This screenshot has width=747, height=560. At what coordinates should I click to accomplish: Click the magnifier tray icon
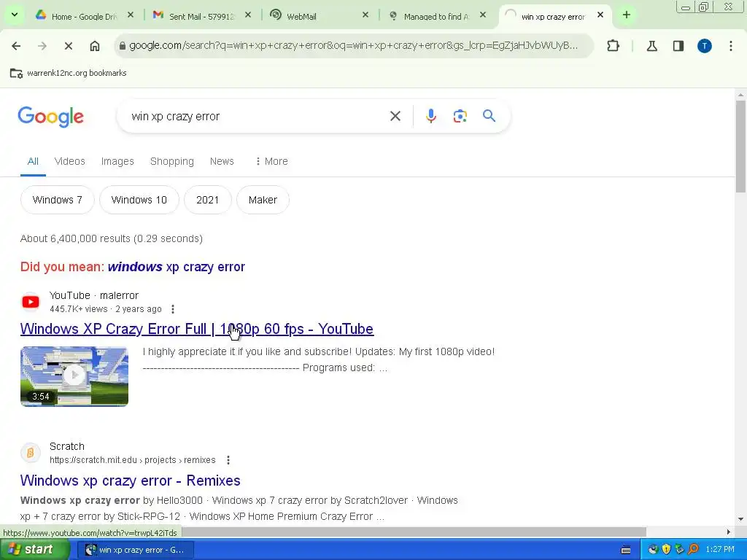tap(693, 550)
